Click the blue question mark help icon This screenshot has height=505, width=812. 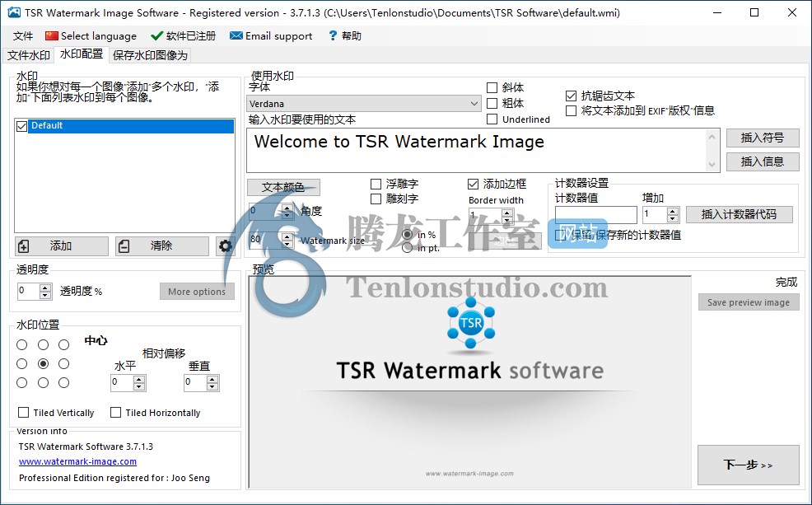333,35
